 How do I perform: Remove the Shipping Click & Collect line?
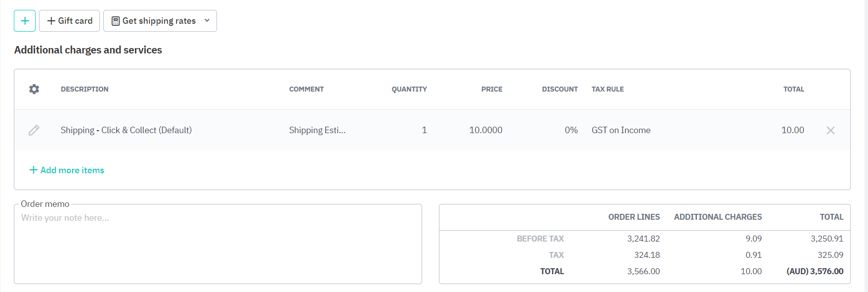830,130
